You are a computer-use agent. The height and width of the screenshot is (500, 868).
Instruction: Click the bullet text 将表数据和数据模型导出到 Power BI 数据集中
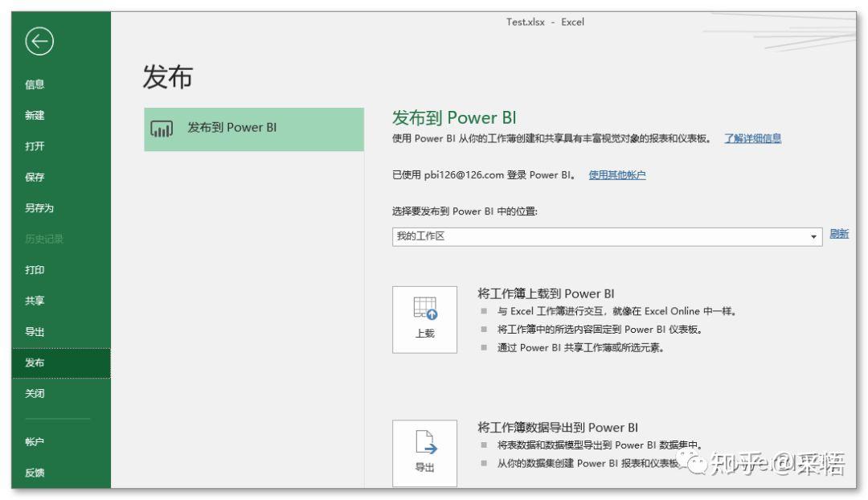click(x=600, y=445)
